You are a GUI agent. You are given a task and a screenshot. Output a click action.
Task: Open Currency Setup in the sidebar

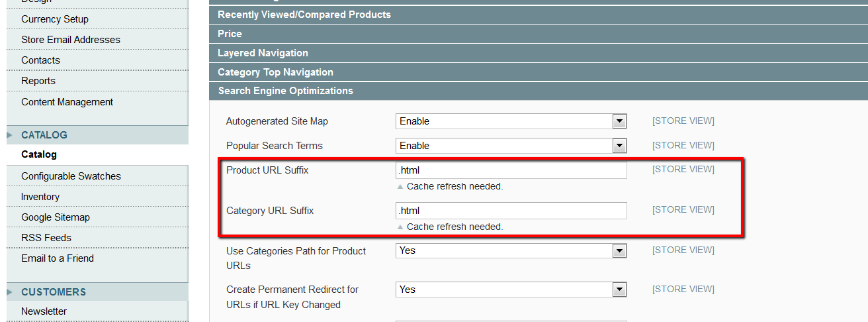55,19
